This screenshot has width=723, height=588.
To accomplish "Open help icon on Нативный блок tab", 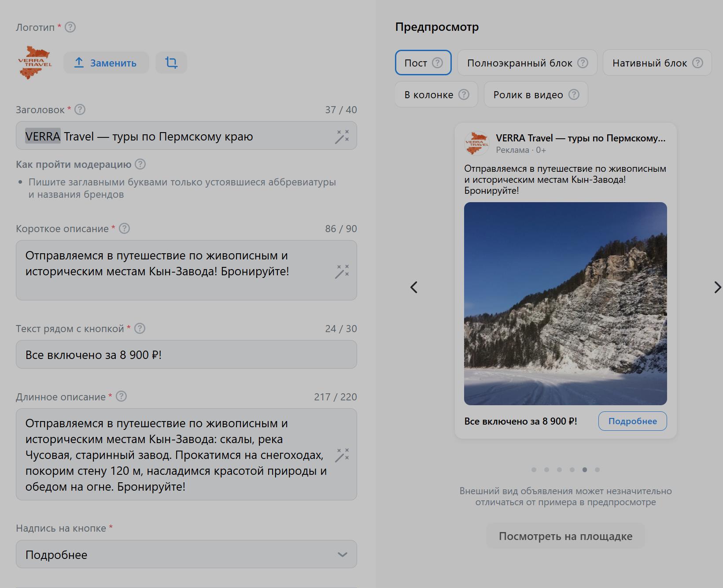I will coord(697,63).
